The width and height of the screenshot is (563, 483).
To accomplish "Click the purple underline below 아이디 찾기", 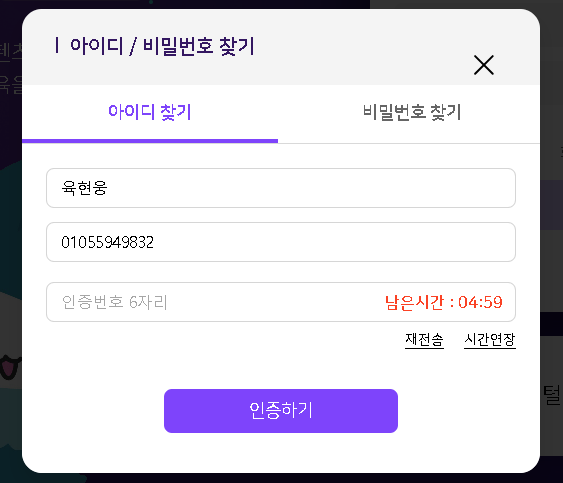I will coord(150,141).
